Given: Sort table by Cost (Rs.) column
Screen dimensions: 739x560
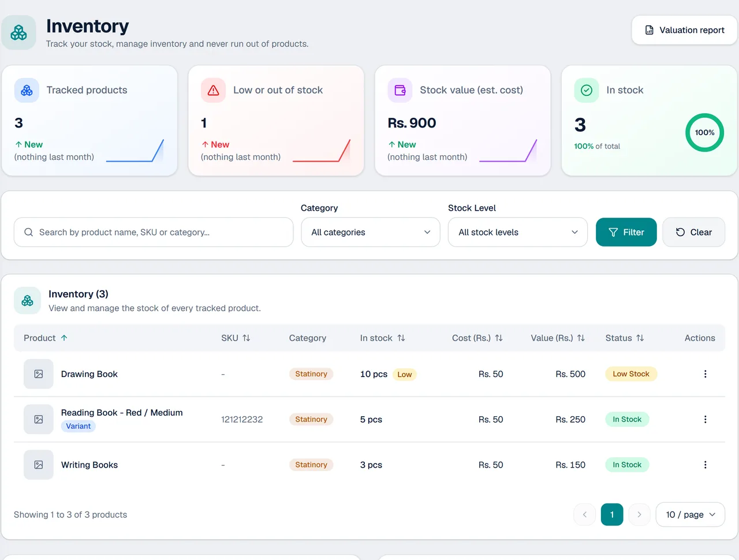Looking at the screenshot, I should 477,338.
